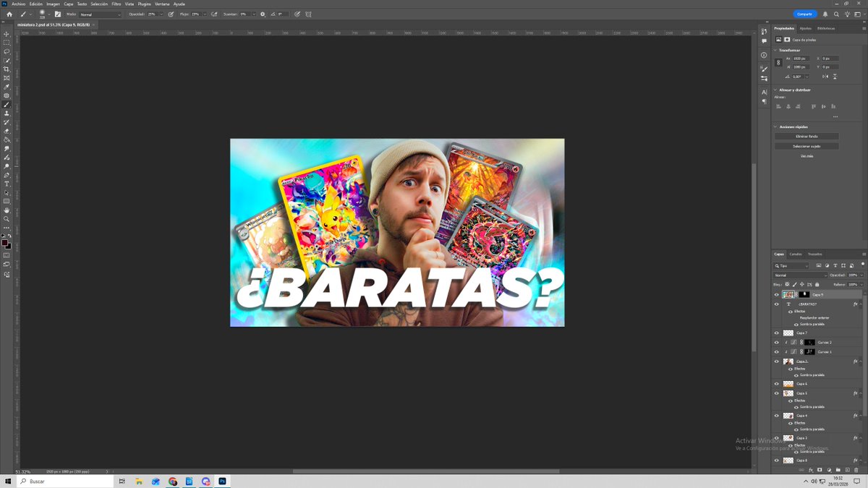
Task: Hide the Capa 9 layer
Action: pyautogui.click(x=776, y=295)
